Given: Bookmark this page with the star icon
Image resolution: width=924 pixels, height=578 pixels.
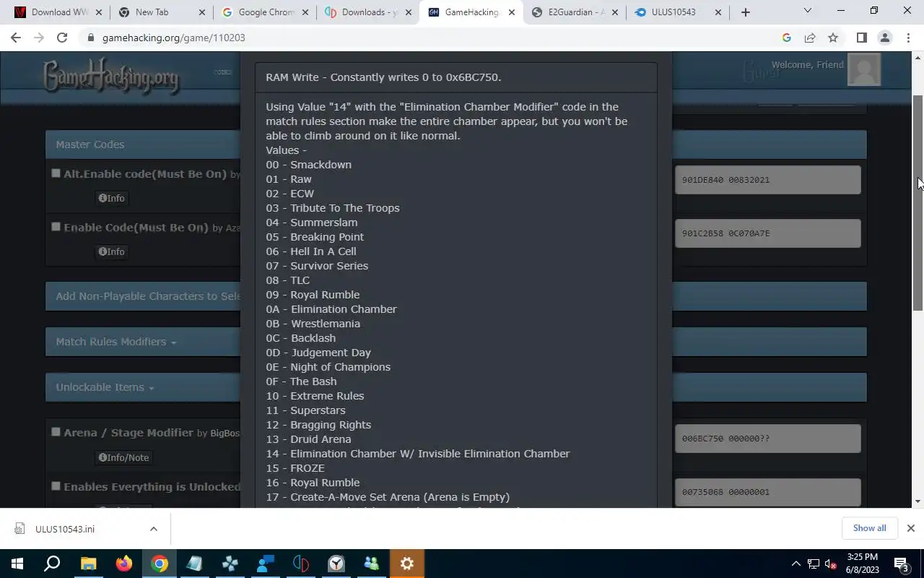Looking at the screenshot, I should [833, 38].
